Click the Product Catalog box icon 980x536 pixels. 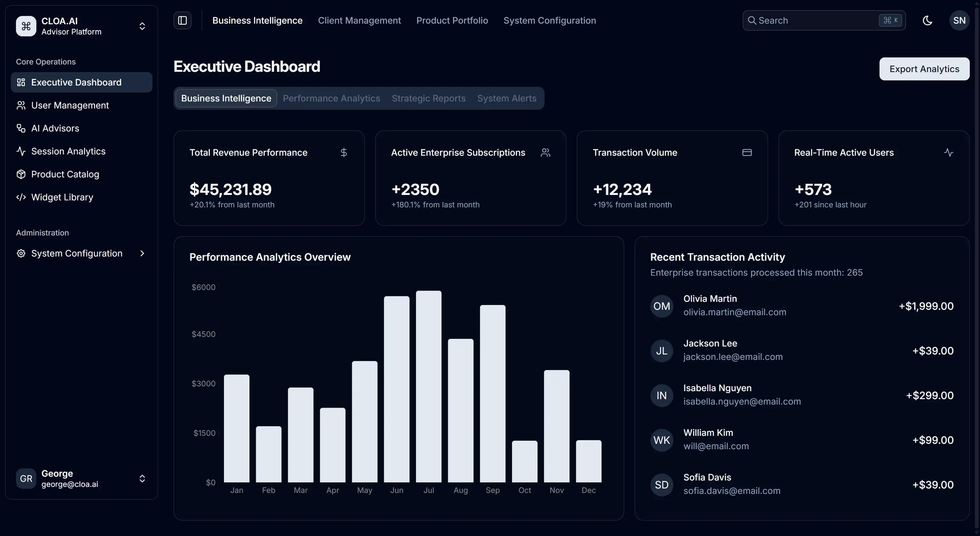pyautogui.click(x=21, y=174)
